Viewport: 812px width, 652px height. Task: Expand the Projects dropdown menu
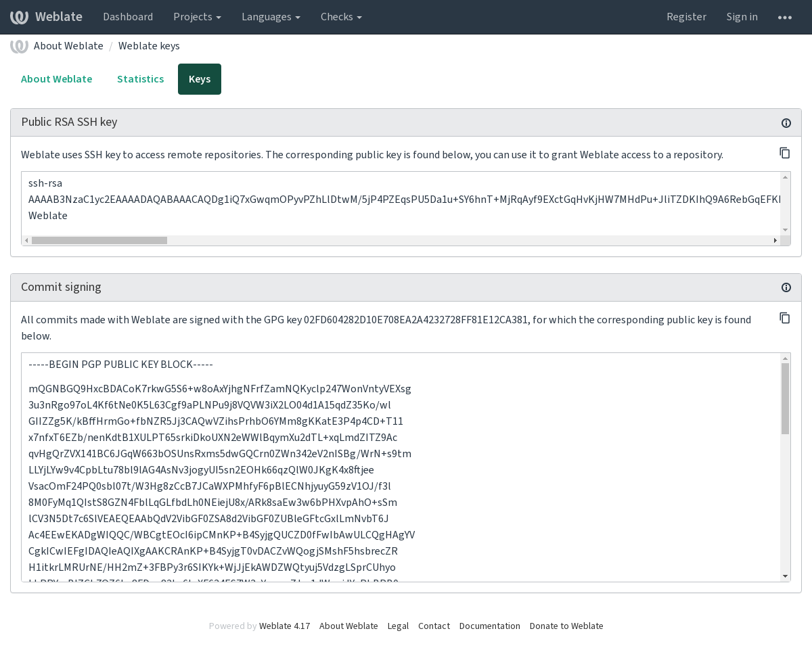click(x=197, y=17)
